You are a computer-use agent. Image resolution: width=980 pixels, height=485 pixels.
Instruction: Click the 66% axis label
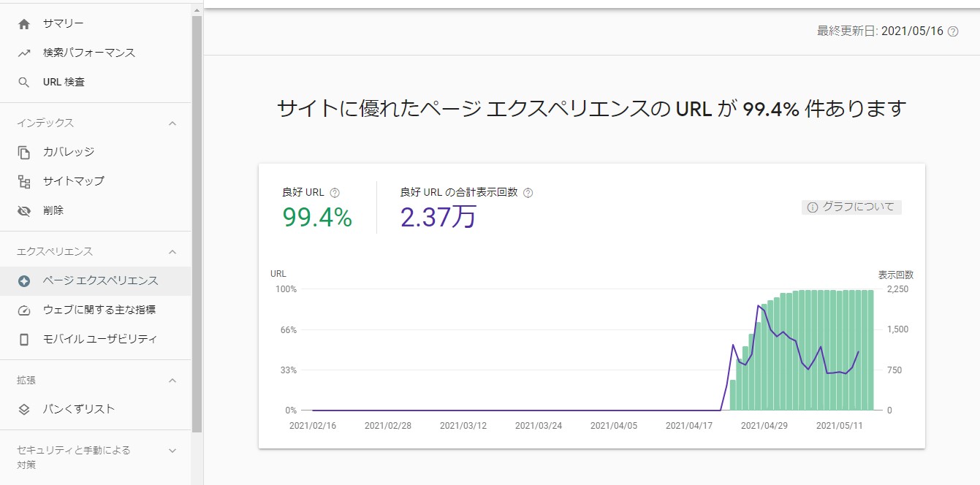(x=288, y=329)
